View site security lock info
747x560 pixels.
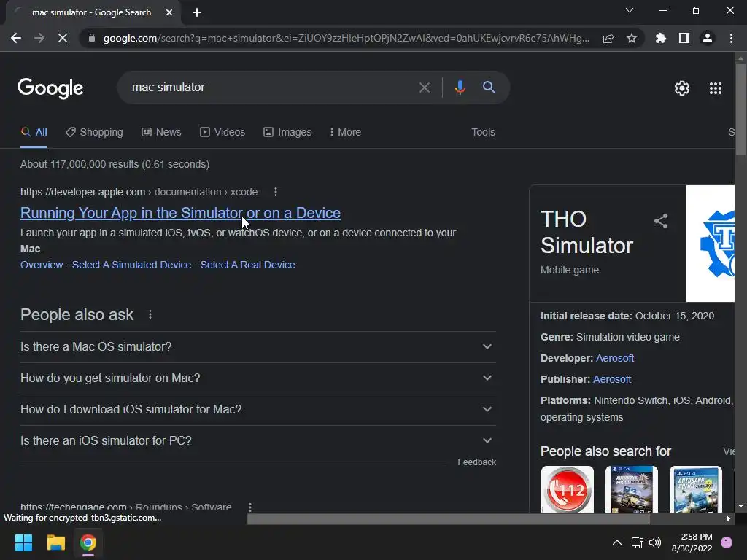coord(92,38)
